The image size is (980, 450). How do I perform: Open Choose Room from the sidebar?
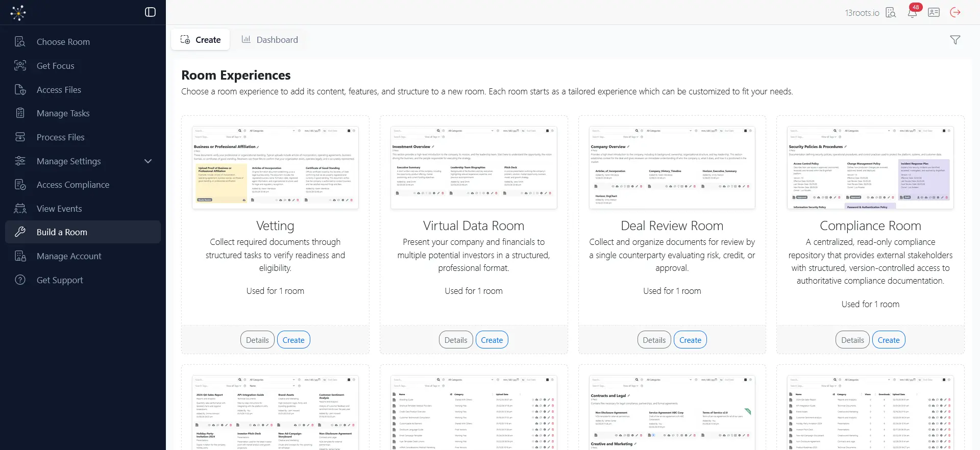tap(83, 42)
